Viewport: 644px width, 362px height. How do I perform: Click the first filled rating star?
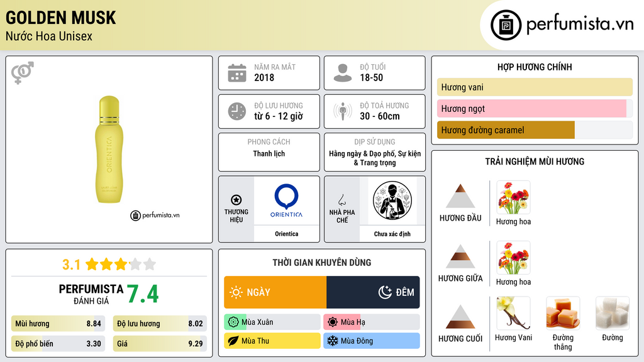[x=92, y=264]
